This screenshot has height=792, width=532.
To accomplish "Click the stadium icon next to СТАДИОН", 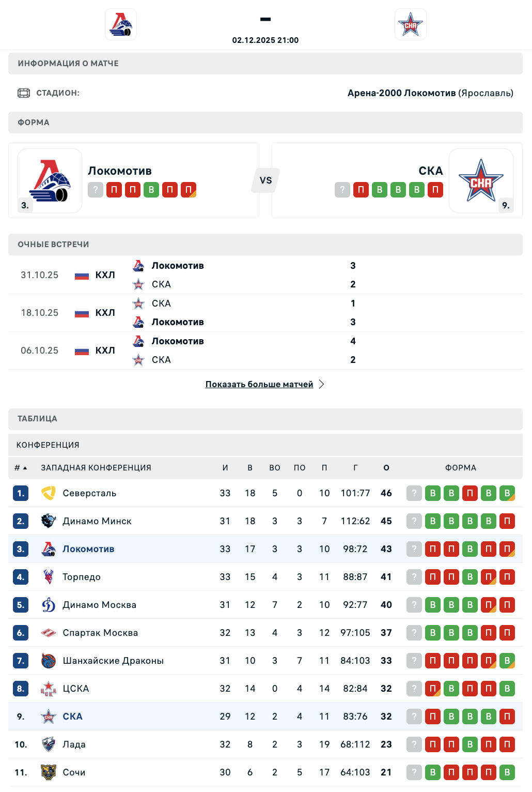I will tap(24, 93).
